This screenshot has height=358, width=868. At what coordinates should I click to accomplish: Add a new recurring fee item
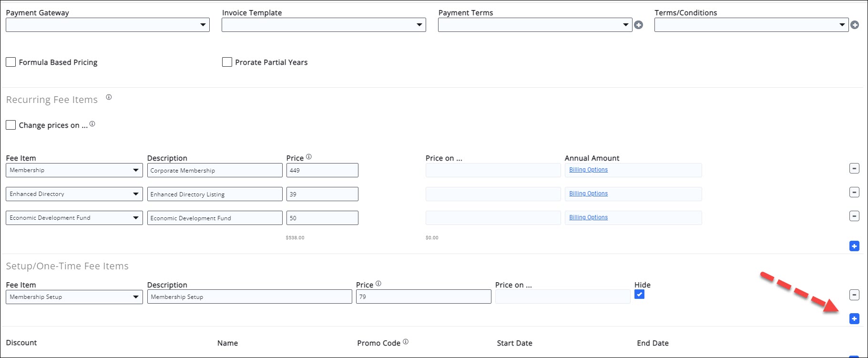[854, 246]
